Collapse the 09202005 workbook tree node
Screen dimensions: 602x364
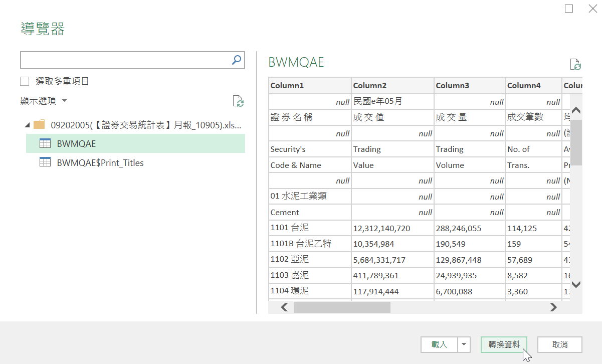(x=27, y=125)
